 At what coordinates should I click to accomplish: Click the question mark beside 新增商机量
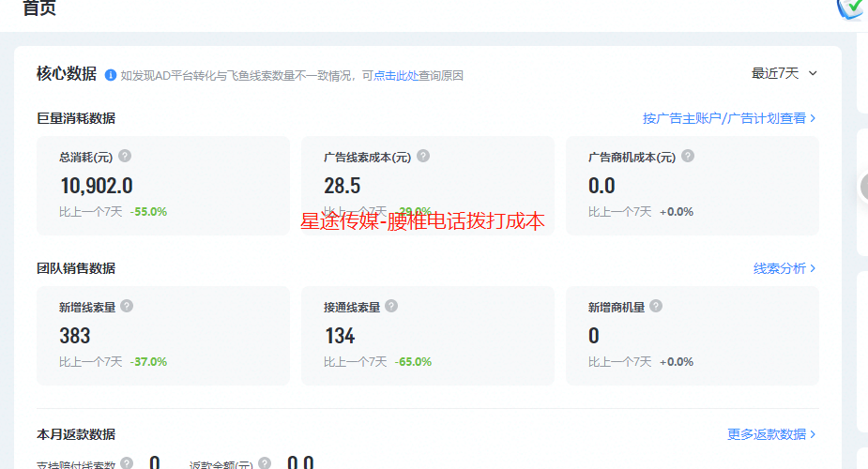[656, 306]
